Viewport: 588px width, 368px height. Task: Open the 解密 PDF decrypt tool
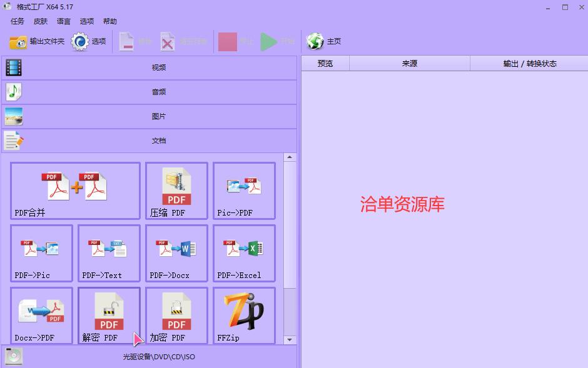click(x=109, y=316)
